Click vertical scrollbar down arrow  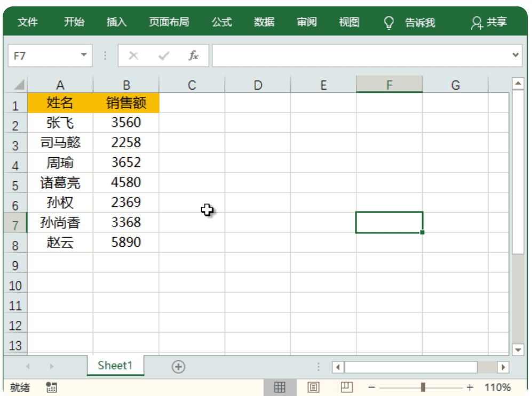[518, 350]
